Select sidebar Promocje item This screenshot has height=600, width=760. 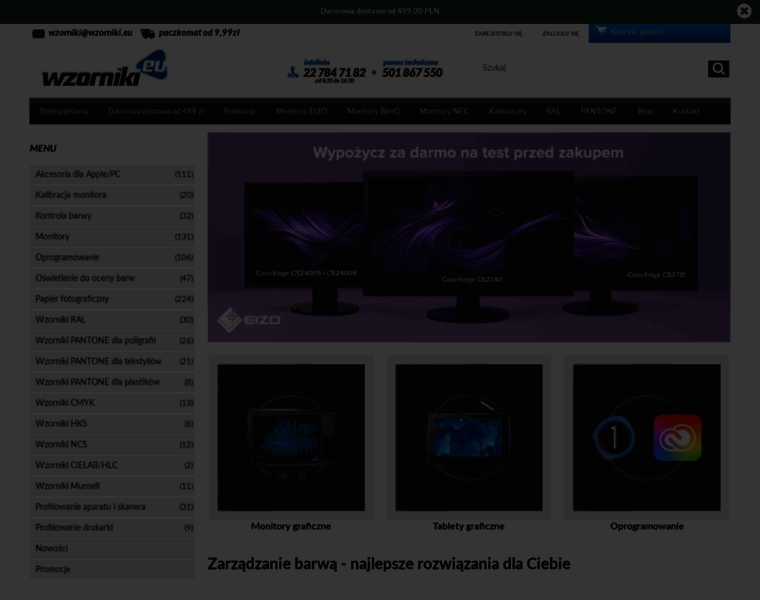112,569
